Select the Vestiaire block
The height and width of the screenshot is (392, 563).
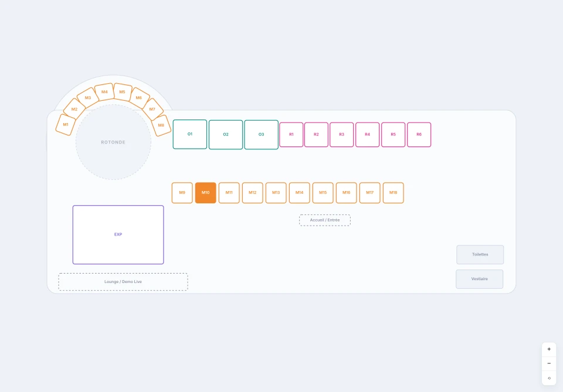[x=480, y=279]
